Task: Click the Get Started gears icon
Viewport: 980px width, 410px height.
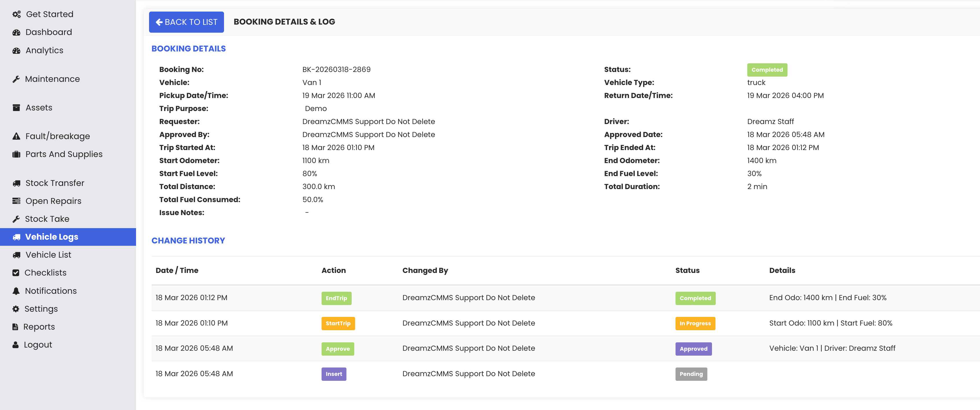Action: [x=16, y=14]
